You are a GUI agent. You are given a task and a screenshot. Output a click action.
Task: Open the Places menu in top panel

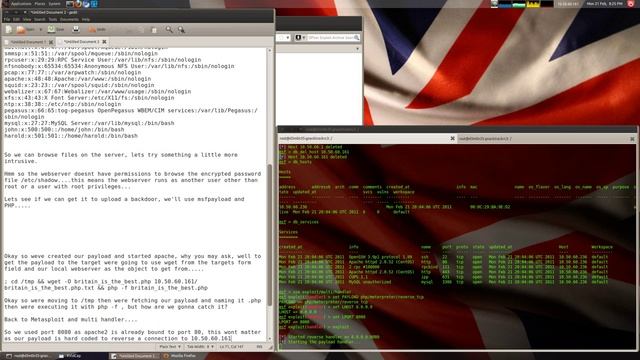click(x=40, y=4)
